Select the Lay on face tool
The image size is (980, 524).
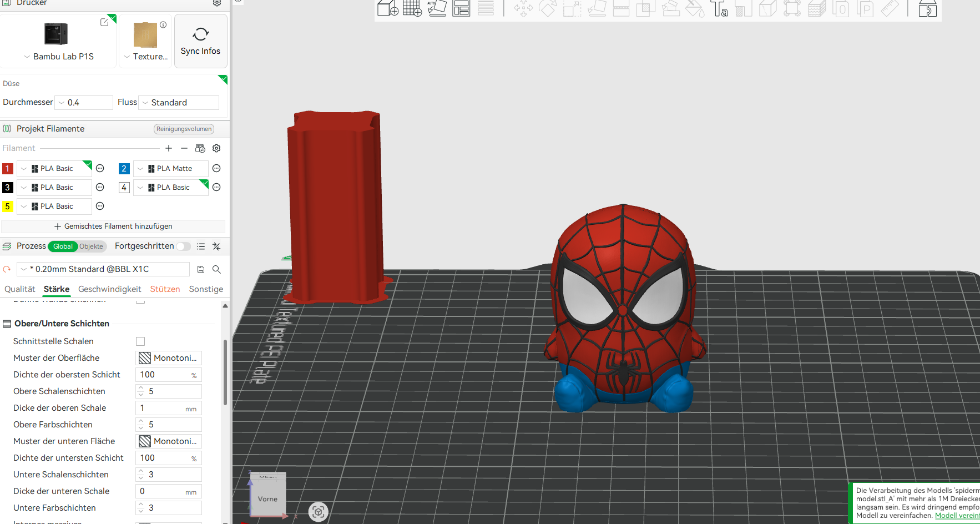coord(597,8)
